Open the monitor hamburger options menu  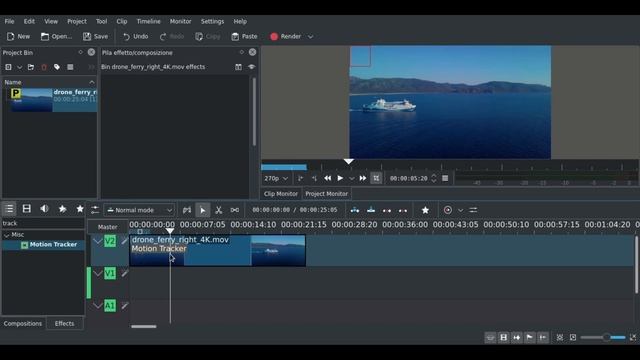(445, 178)
